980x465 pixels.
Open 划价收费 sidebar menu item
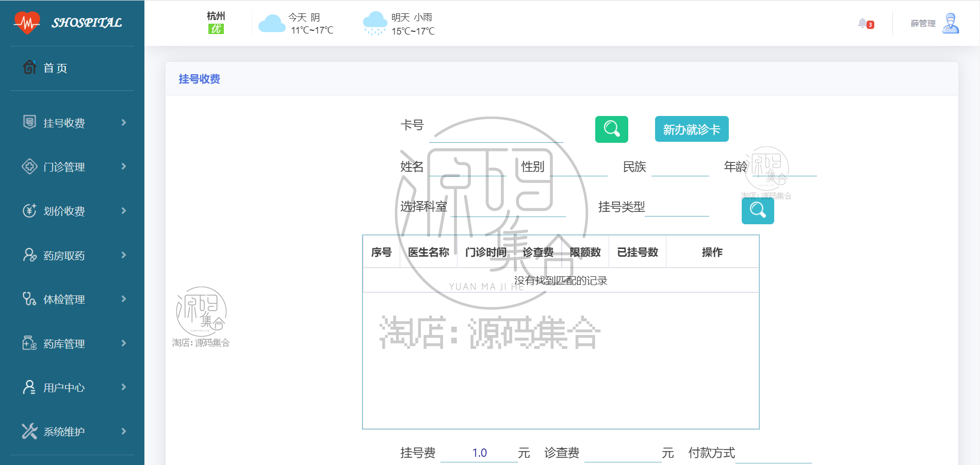pos(72,211)
